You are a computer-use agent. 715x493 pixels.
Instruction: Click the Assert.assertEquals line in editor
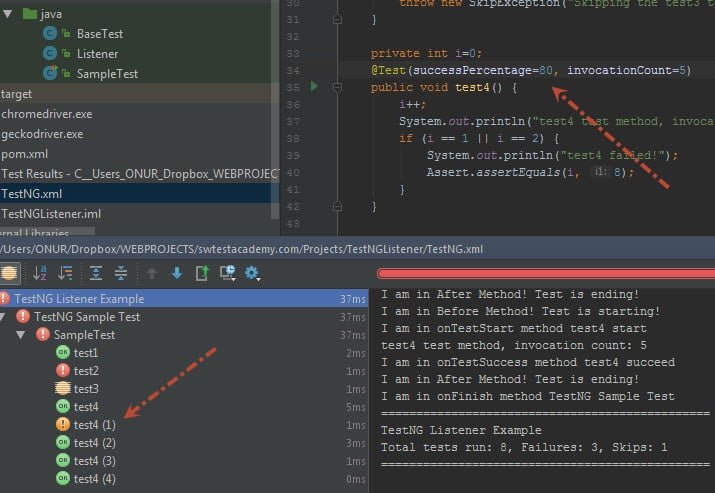[x=530, y=172]
